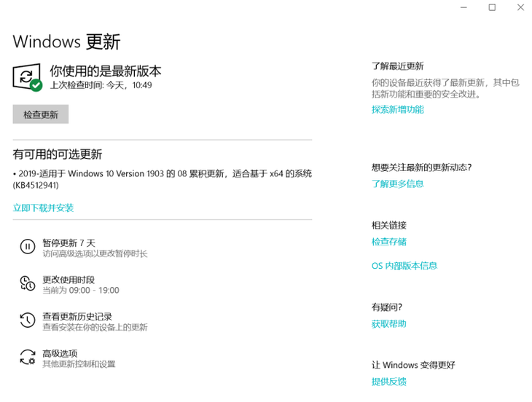Open the 查看更新历史记录 option

point(84,321)
